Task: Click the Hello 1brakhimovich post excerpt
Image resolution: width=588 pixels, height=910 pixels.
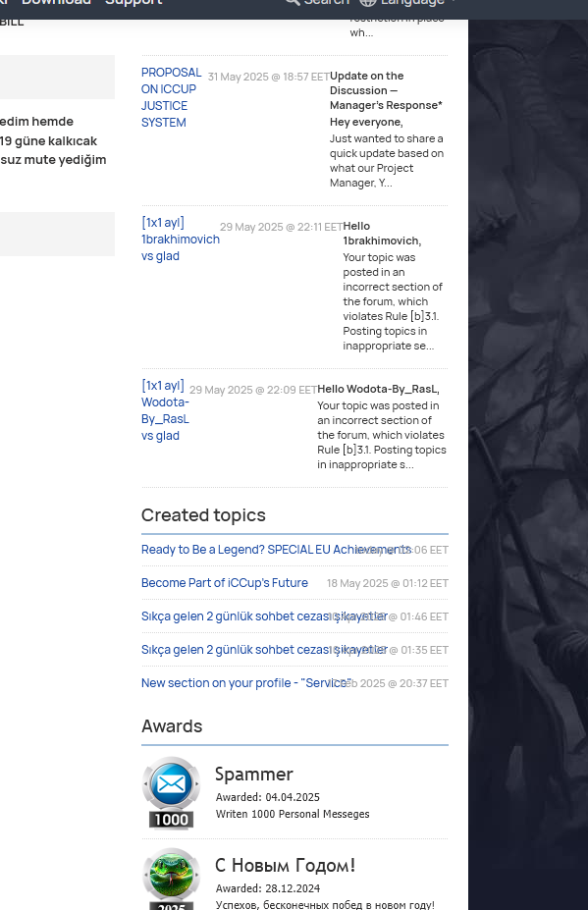Action: [x=394, y=286]
